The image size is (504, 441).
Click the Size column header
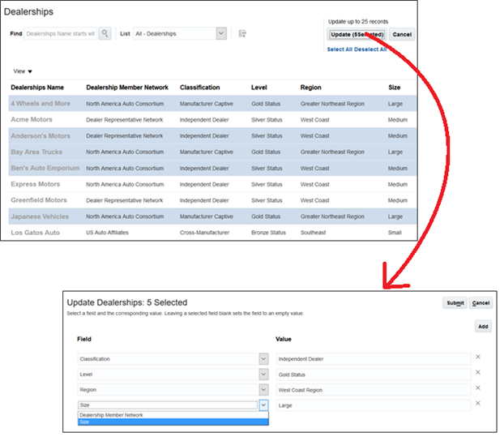coord(394,88)
